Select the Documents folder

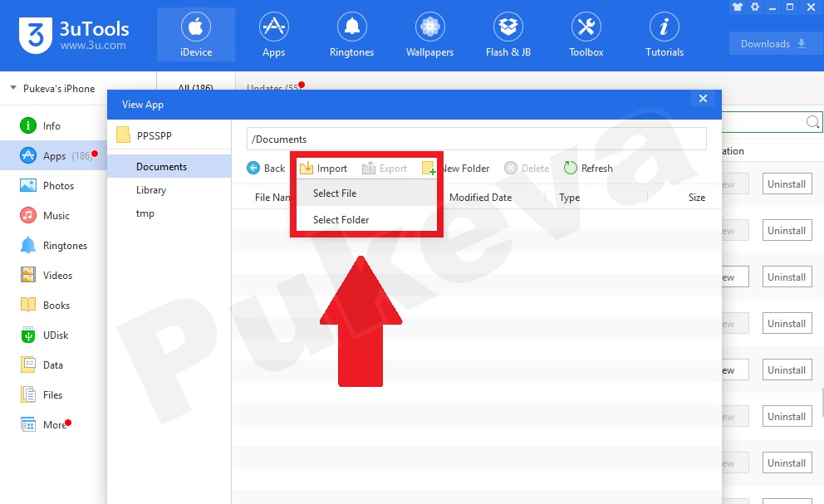169,167
